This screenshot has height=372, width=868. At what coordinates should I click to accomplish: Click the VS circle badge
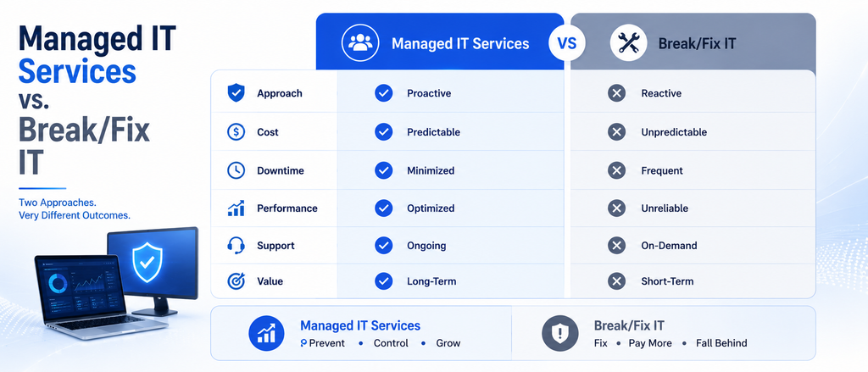coord(567,42)
